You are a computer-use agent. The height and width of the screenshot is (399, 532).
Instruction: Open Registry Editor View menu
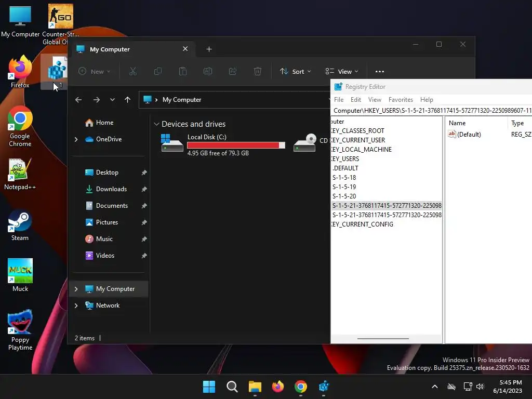coord(375,100)
